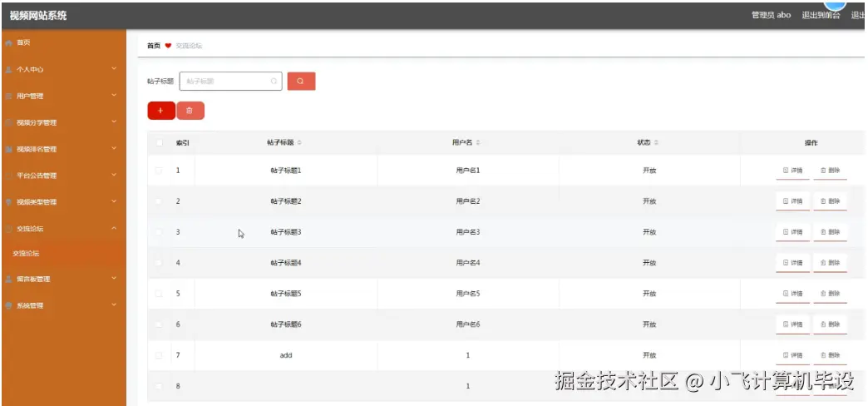Viewport: 868px width, 406px height.
Task: Click the heart icon in the breadcrumb
Action: pyautogui.click(x=168, y=46)
